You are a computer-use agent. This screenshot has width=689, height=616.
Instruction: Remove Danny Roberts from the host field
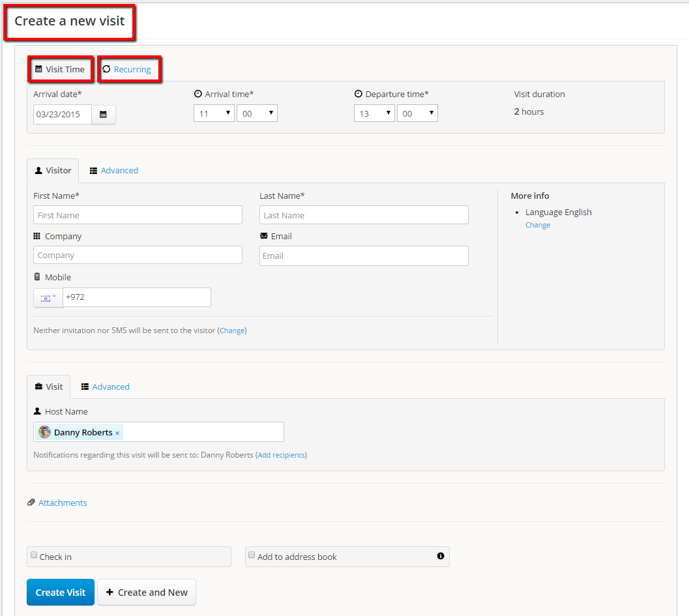click(117, 433)
